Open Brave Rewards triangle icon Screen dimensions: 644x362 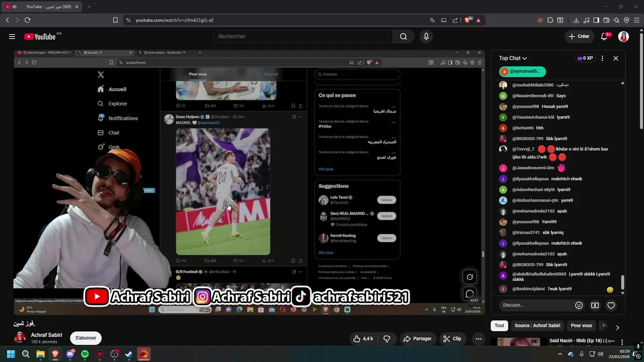tap(478, 20)
